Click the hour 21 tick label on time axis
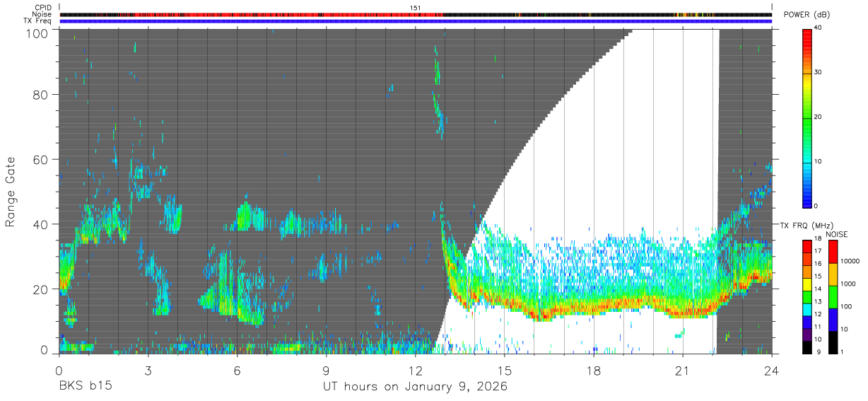This screenshot has width=868, height=401. click(683, 370)
